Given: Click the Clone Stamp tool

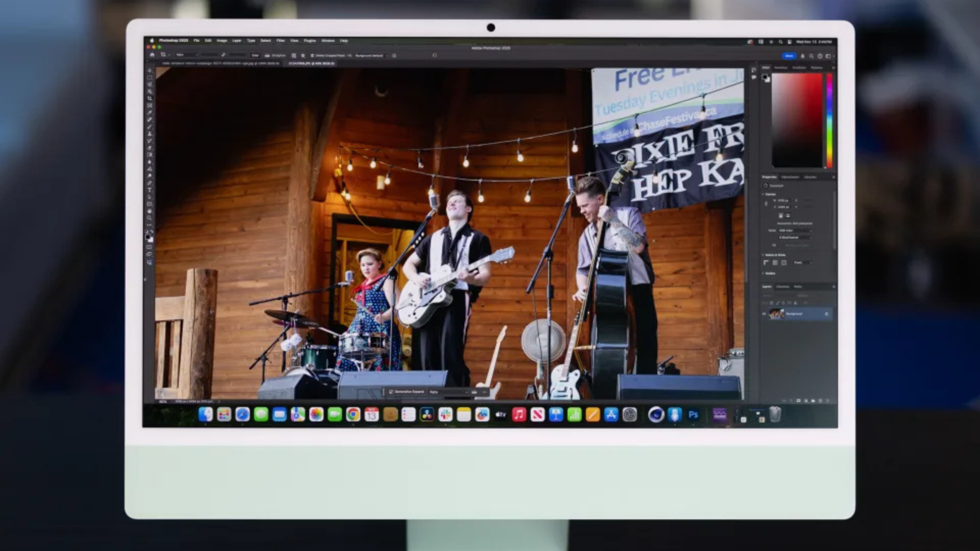Looking at the screenshot, I should tap(150, 134).
